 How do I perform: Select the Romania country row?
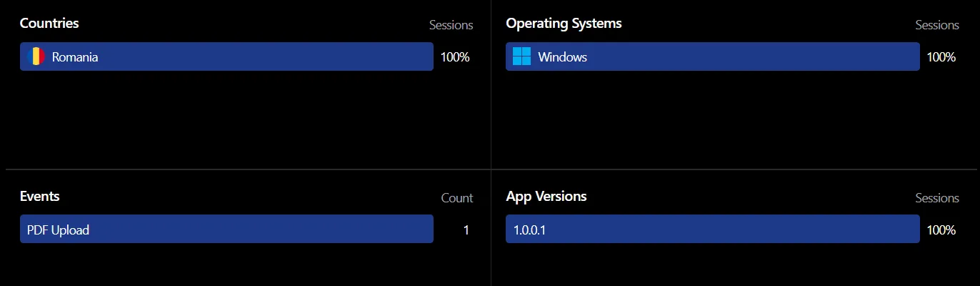coord(226,56)
